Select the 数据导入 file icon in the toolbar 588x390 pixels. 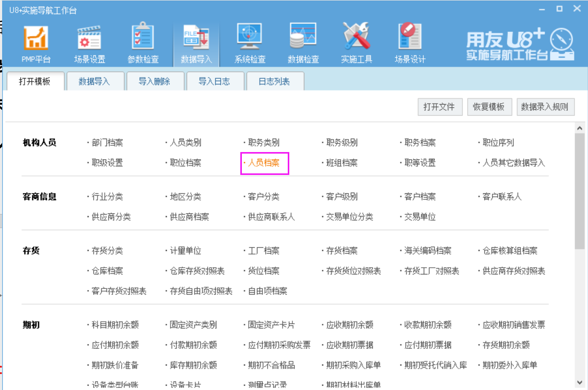[196, 43]
